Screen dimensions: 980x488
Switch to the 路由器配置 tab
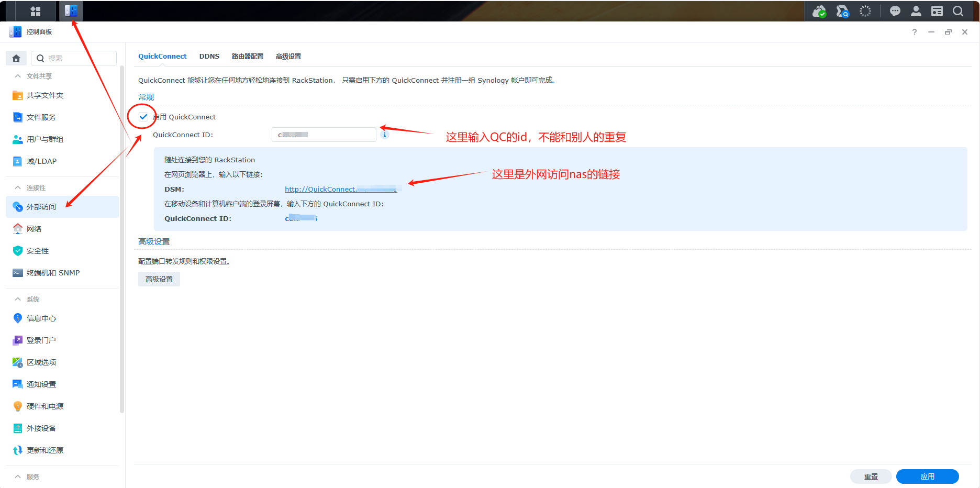pos(247,57)
